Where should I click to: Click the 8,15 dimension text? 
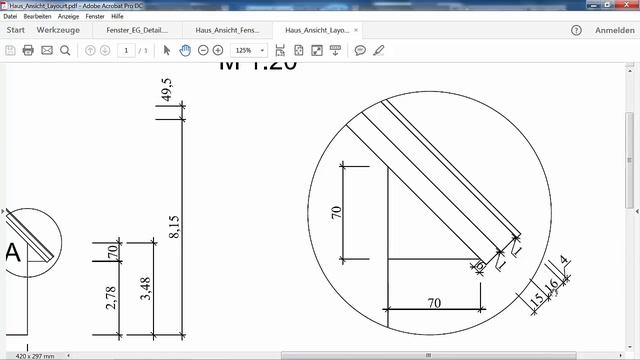(x=174, y=227)
